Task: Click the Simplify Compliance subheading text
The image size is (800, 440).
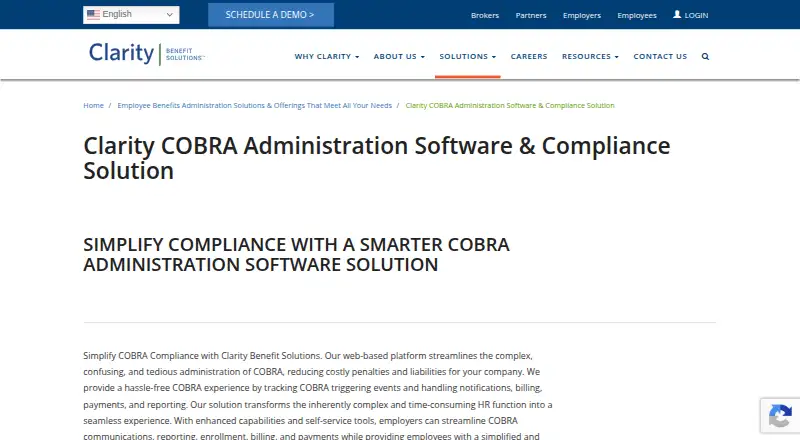Action: (296, 255)
